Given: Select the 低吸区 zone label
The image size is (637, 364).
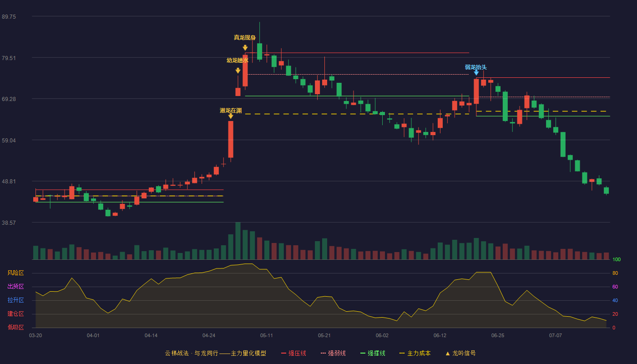Looking at the screenshot, I should click(15, 327).
